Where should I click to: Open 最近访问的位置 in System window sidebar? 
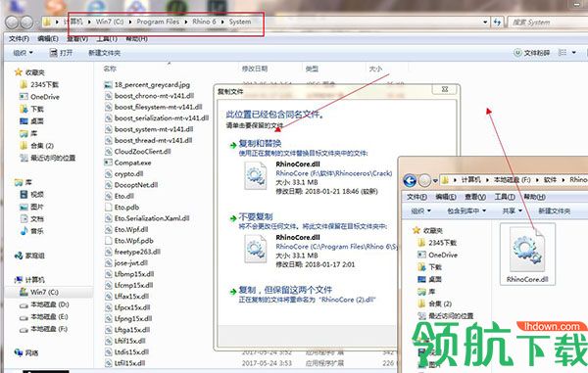click(x=48, y=158)
